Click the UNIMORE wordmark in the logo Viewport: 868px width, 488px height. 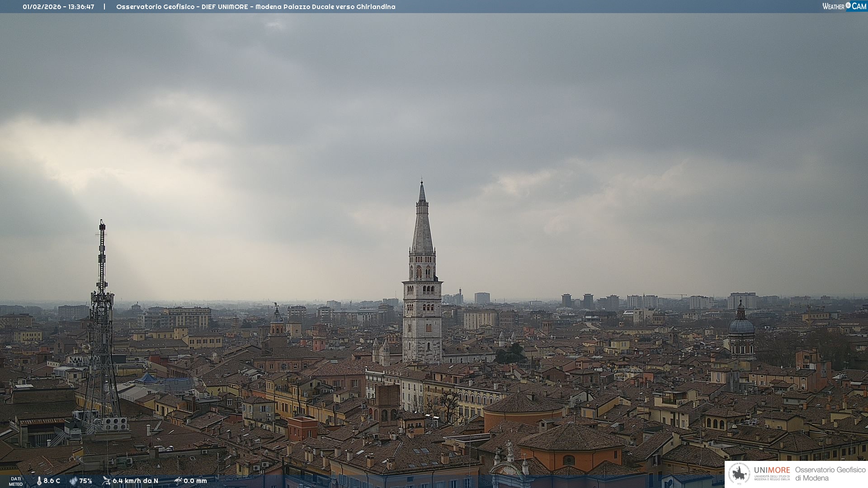772,470
